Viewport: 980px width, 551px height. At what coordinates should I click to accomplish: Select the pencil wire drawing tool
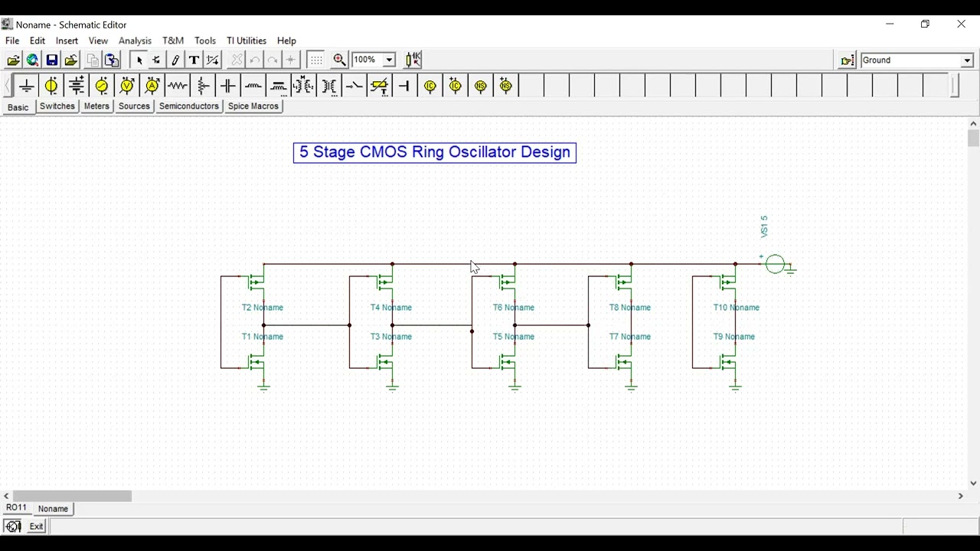(175, 60)
